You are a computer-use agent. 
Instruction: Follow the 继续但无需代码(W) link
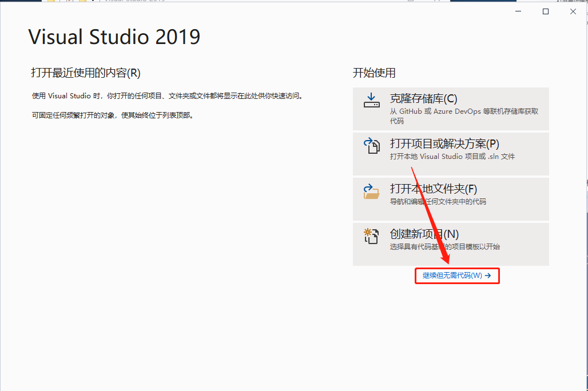point(457,276)
